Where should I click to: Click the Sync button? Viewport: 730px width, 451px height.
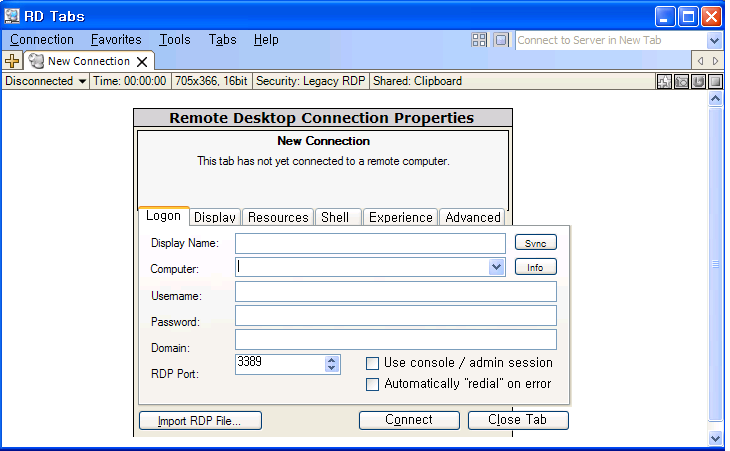point(536,243)
